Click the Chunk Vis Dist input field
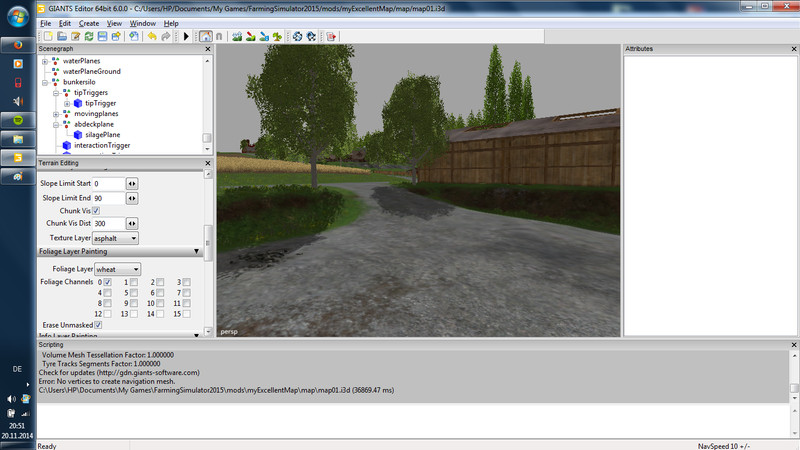The image size is (800, 450). point(108,223)
